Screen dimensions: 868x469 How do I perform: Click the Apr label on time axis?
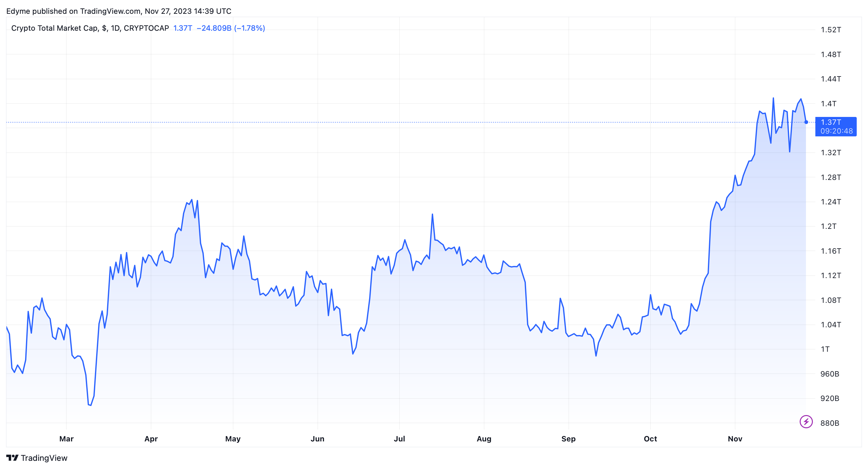(151, 439)
